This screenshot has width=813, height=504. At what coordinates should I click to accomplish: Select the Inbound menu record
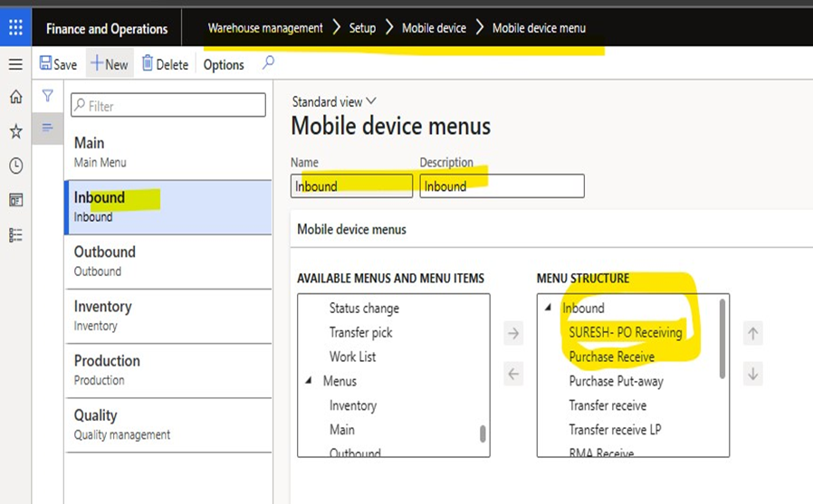tap(168, 207)
